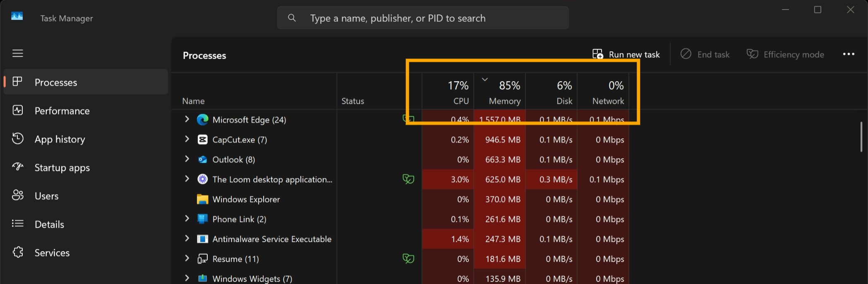868x284 pixels.
Task: Expand the CapCut.exe (7) process group
Action: pos(187,139)
